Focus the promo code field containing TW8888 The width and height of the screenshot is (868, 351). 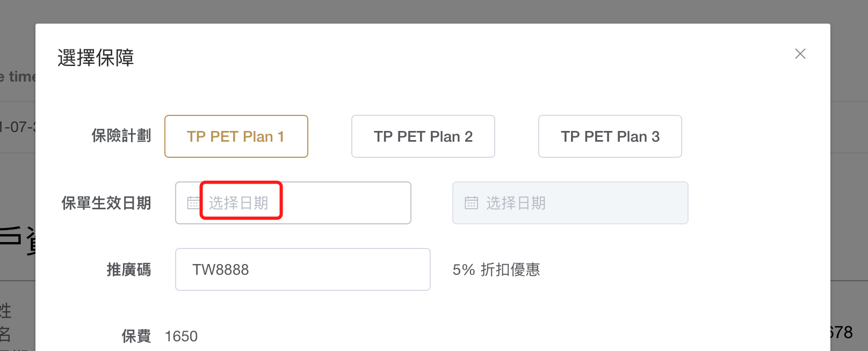[x=303, y=269]
